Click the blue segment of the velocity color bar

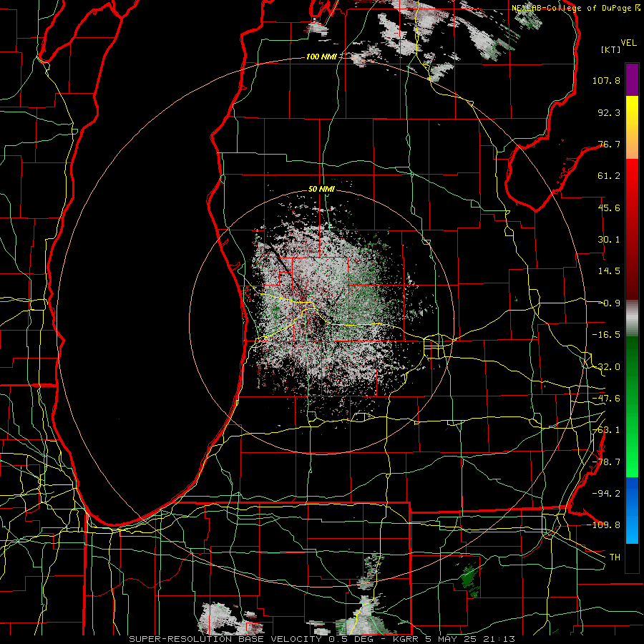pos(632,510)
